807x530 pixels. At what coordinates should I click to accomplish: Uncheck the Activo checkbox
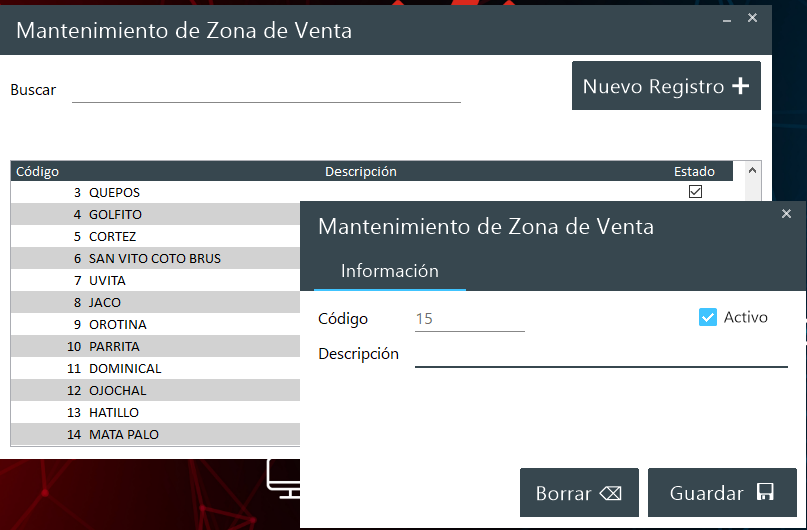click(x=708, y=317)
